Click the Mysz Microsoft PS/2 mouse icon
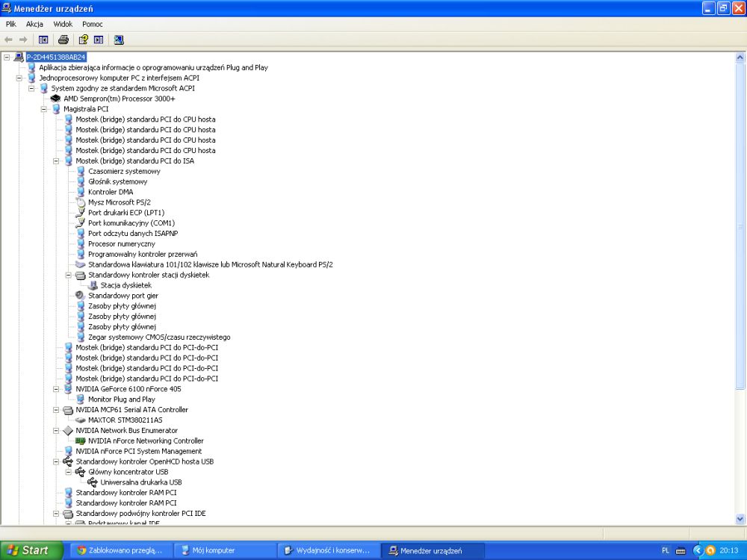Image resolution: width=747 pixels, height=560 pixels. point(81,202)
